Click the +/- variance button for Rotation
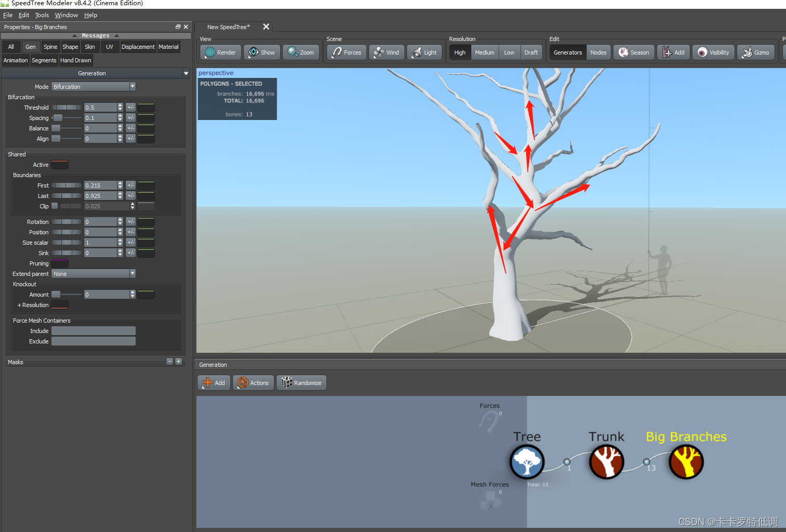The width and height of the screenshot is (786, 532). (x=130, y=222)
